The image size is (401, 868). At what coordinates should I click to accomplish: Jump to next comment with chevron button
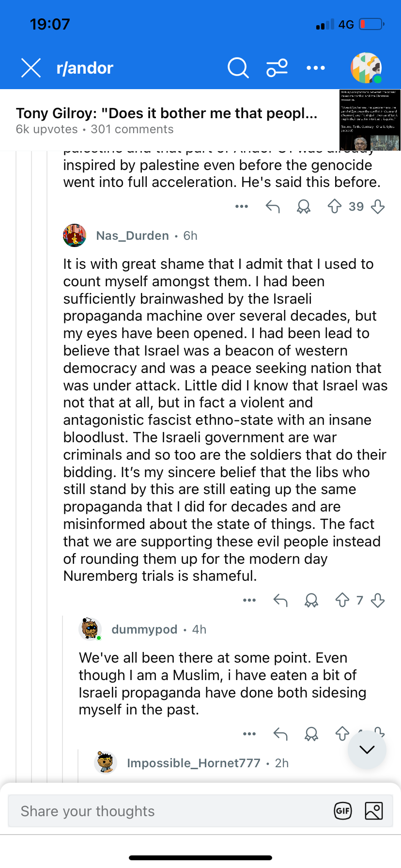(367, 750)
